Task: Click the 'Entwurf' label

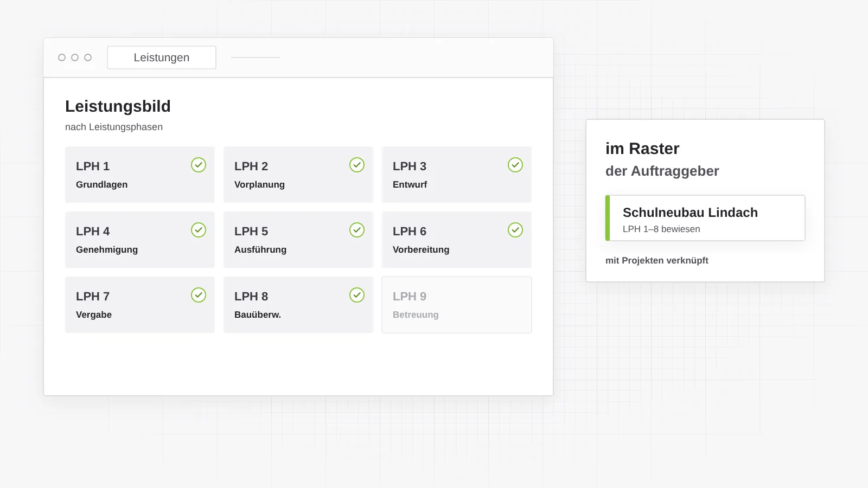Action: pyautogui.click(x=410, y=184)
